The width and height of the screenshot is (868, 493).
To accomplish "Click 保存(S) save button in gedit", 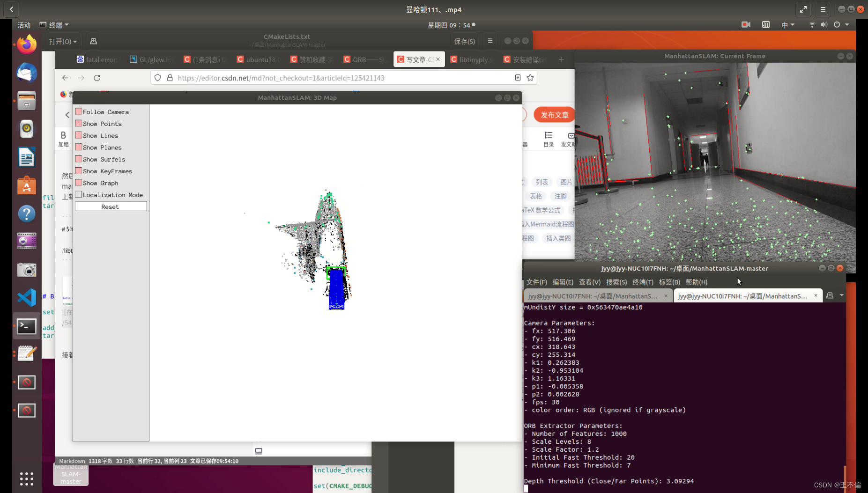I will pos(464,41).
